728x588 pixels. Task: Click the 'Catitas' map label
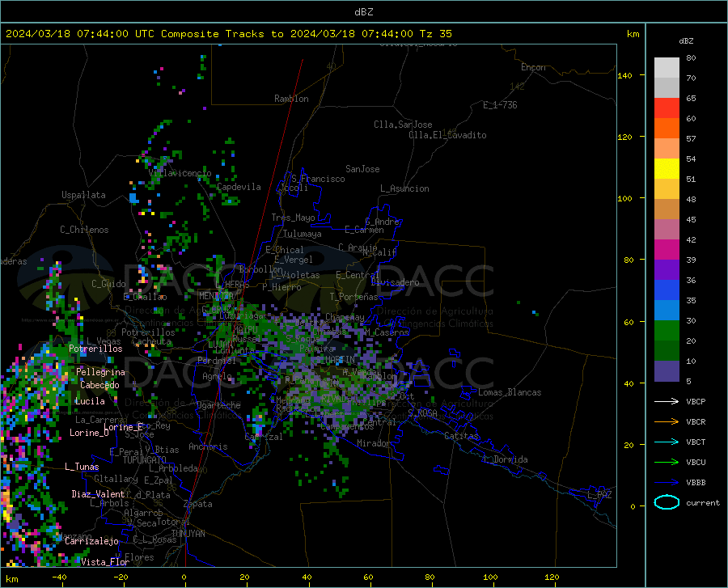pyautogui.click(x=461, y=436)
